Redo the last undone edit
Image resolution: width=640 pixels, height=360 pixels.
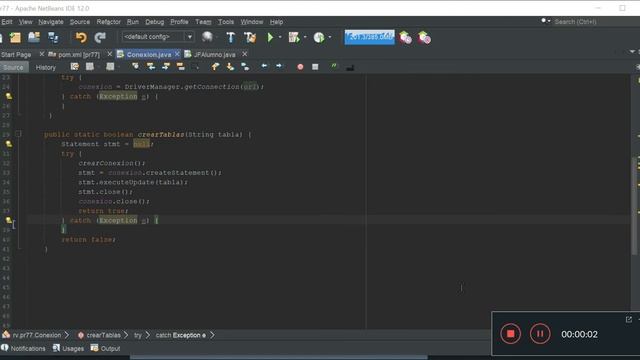point(100,38)
